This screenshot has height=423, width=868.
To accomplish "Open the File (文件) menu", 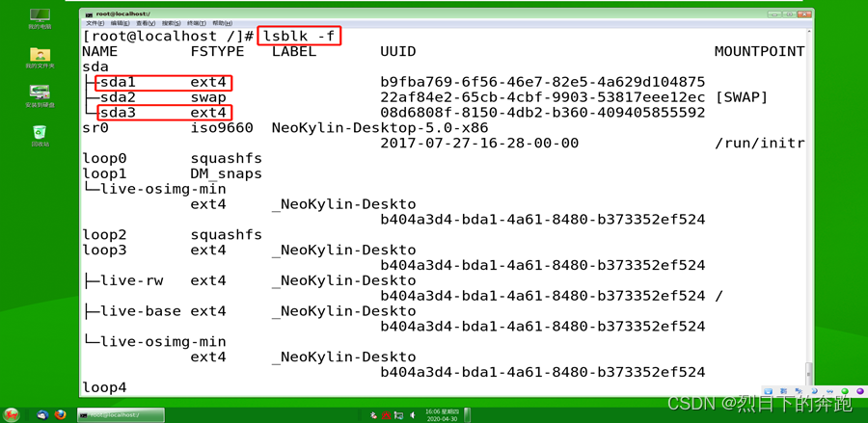I will click(95, 23).
